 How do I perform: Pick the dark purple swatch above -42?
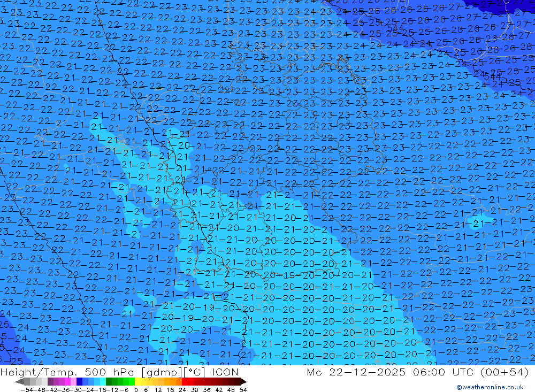[50, 382]
